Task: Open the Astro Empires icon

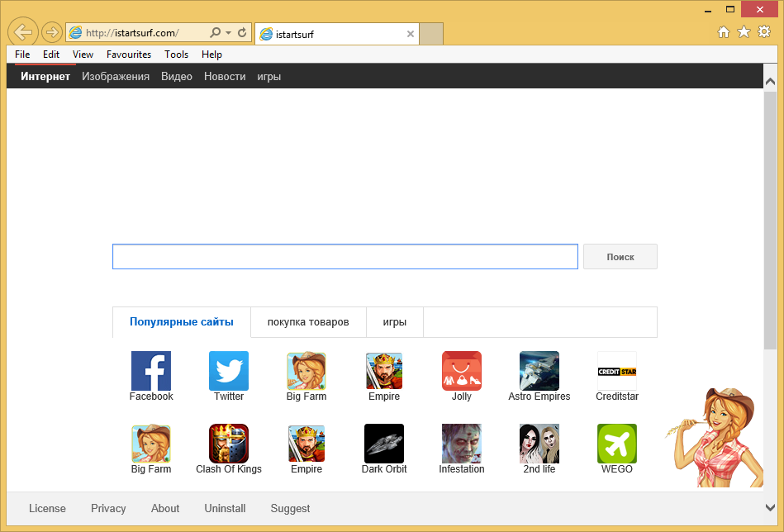Action: point(539,371)
